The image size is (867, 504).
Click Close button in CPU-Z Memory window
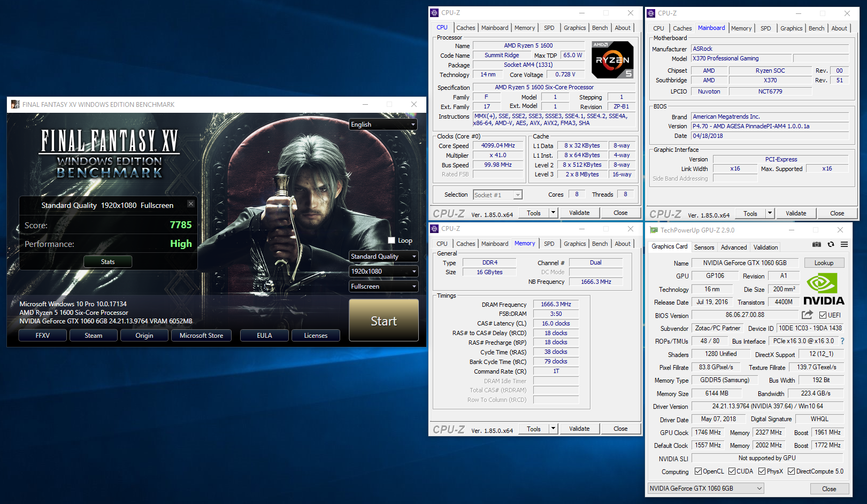(620, 429)
